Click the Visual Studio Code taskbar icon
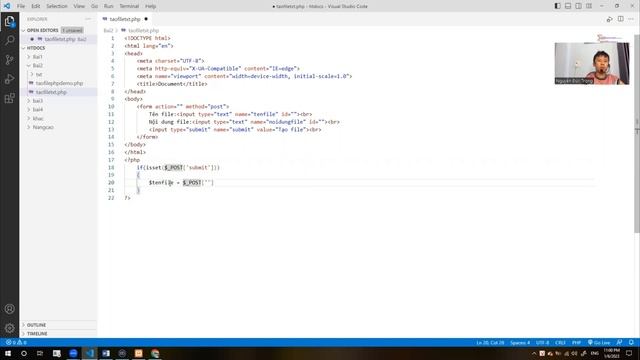 90,353
